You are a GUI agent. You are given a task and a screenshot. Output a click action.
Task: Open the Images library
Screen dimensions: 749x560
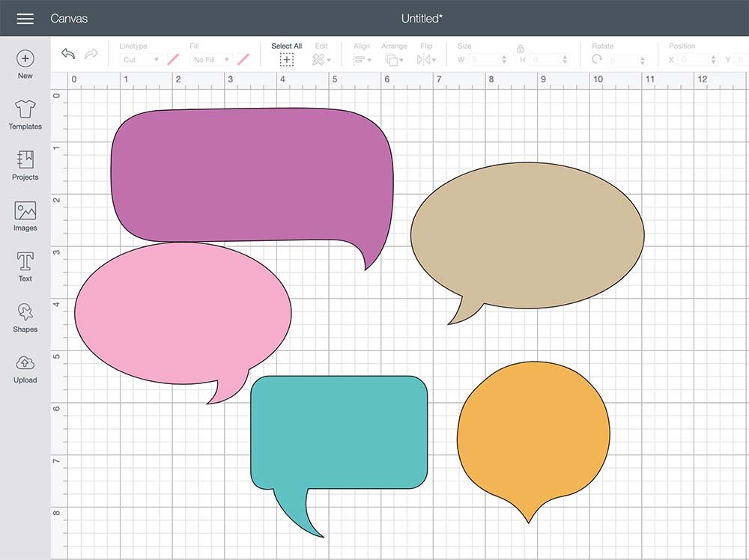point(25,216)
